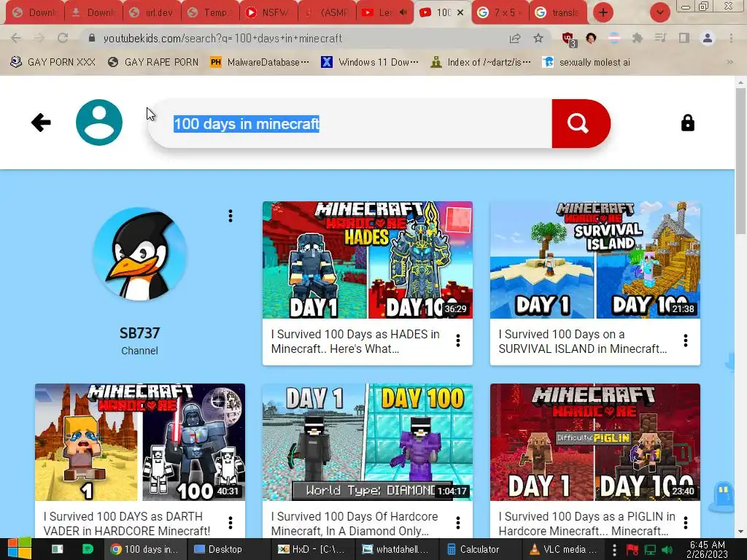Open 'I Survived 100 Days as HADES' title

(355, 341)
